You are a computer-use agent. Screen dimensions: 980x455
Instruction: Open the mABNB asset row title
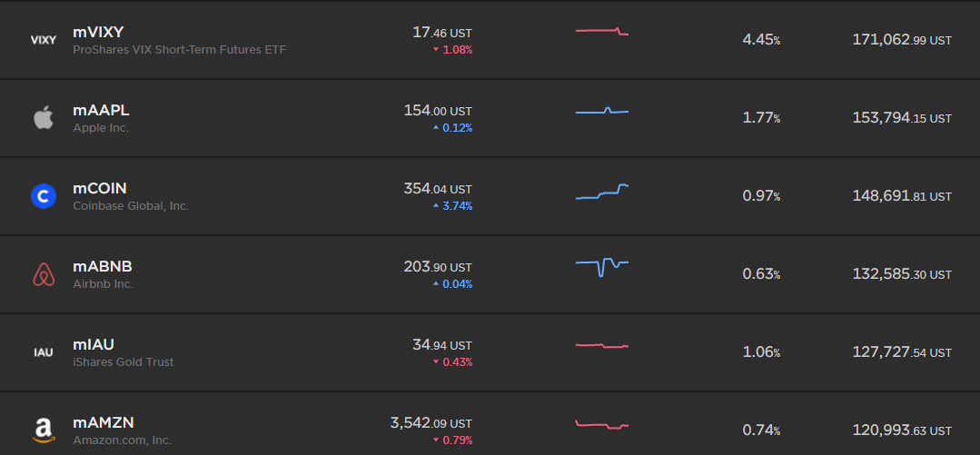pyautogui.click(x=103, y=267)
